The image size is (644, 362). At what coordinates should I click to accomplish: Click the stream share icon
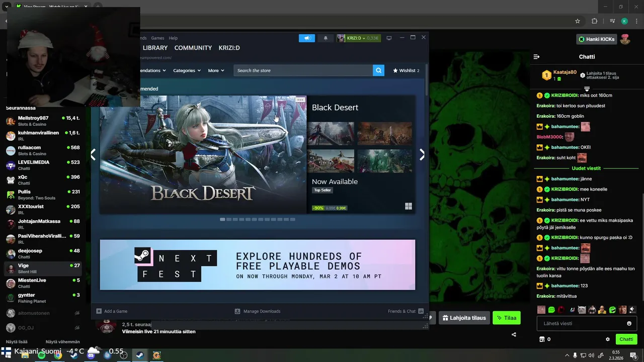pyautogui.click(x=514, y=334)
